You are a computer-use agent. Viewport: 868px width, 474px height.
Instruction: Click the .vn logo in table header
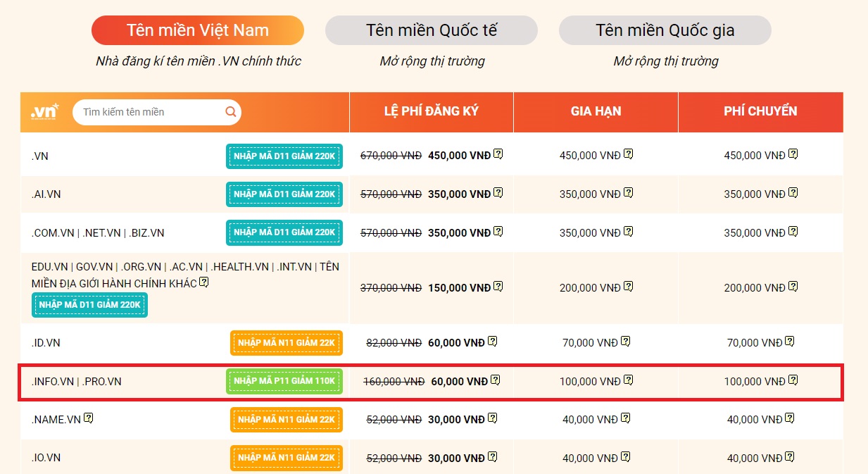point(45,112)
